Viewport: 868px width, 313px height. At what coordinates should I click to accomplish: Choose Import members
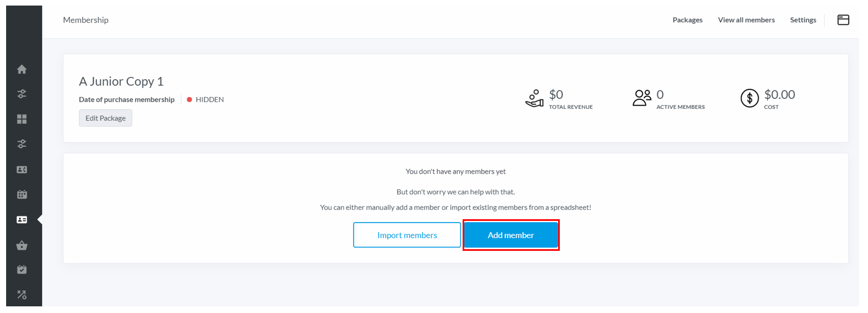tap(407, 235)
